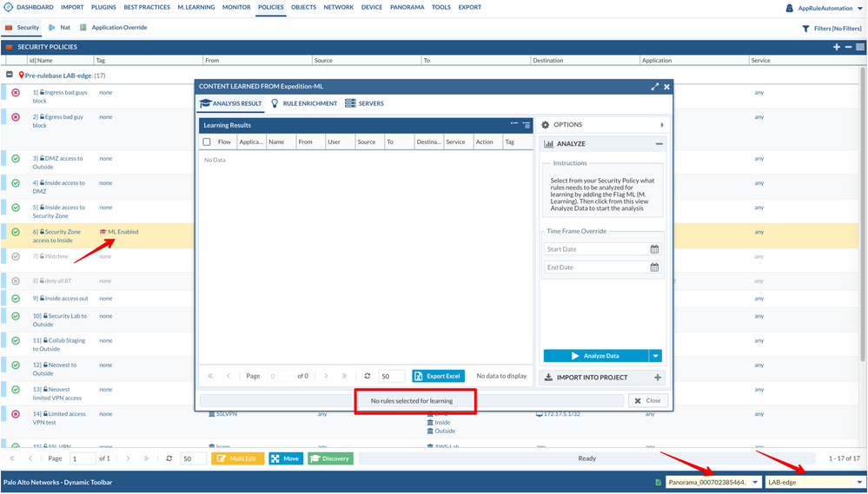Click the Analyze Data button

click(596, 356)
